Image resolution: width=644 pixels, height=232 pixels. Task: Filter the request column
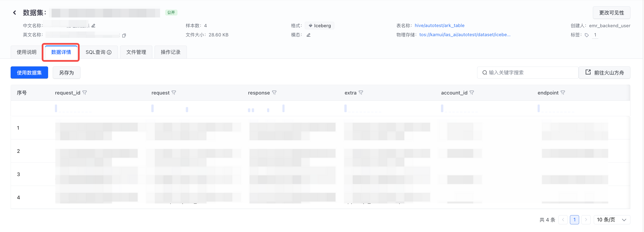174,93
